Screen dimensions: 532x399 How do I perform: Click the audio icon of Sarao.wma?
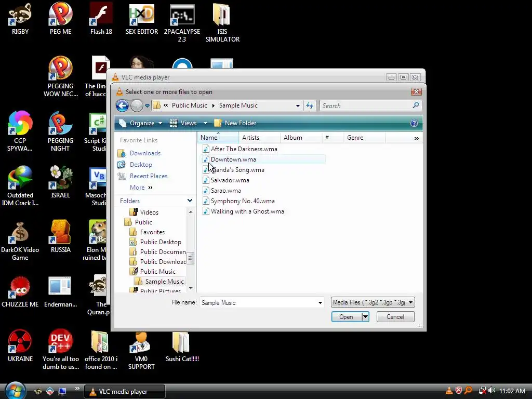[206, 191]
